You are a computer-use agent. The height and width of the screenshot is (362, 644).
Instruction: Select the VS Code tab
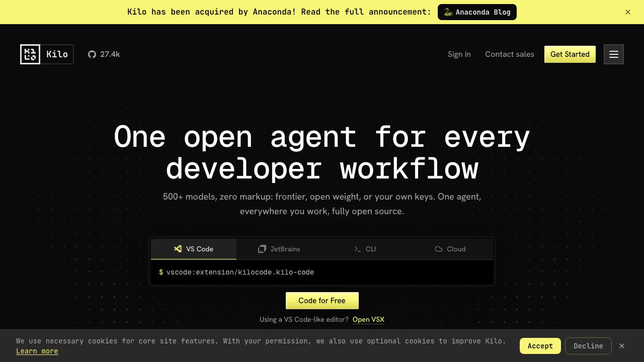click(194, 249)
